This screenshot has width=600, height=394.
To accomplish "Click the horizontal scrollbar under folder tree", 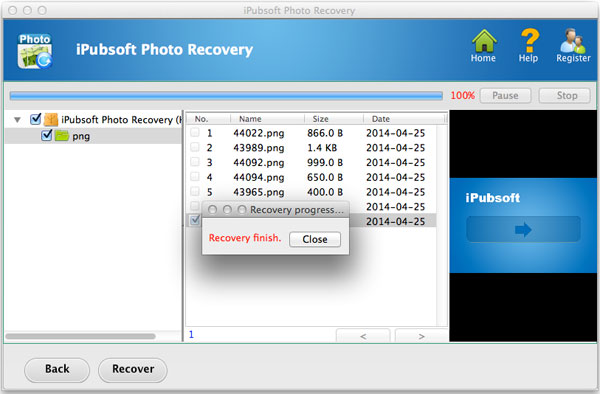I will pos(80,336).
